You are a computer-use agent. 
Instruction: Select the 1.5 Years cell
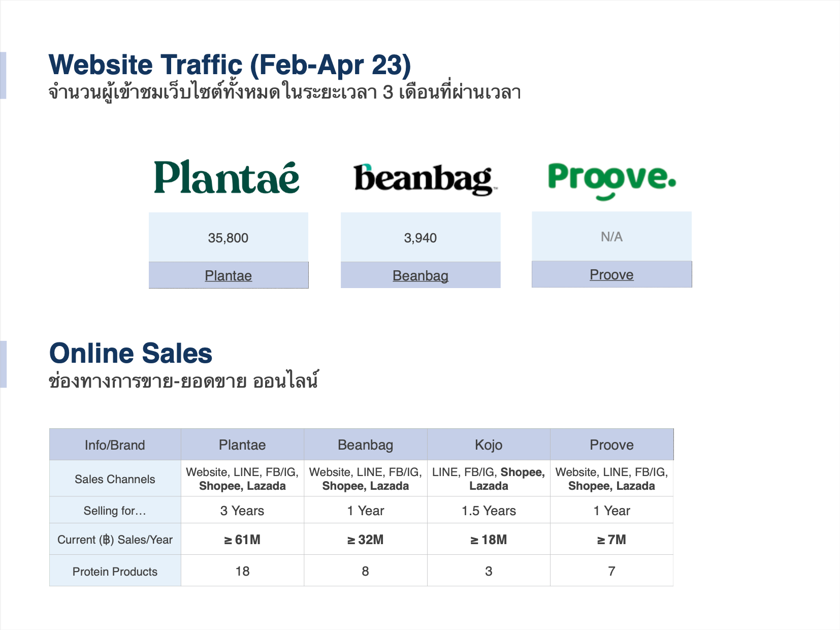(489, 510)
